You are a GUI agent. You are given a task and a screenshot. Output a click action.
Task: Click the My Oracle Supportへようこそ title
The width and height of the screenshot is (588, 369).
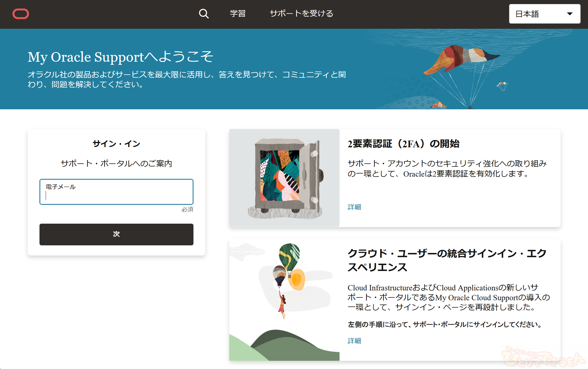120,57
